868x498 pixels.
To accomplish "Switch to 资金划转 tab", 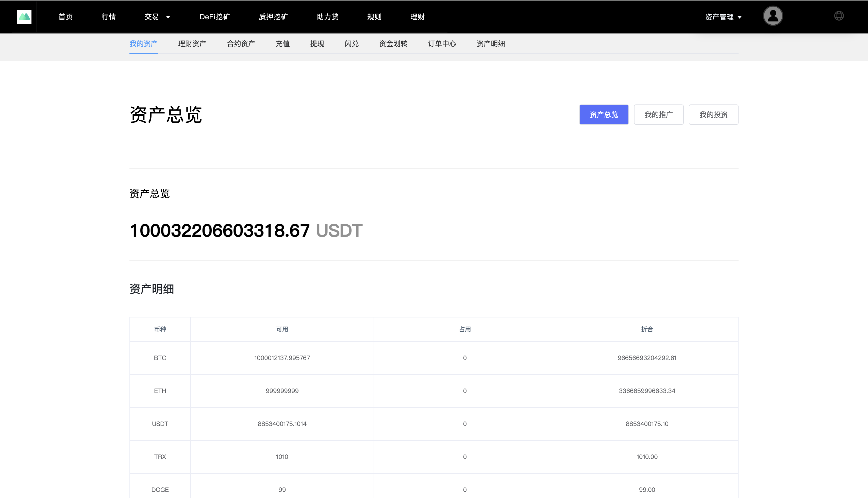I will (x=393, y=44).
